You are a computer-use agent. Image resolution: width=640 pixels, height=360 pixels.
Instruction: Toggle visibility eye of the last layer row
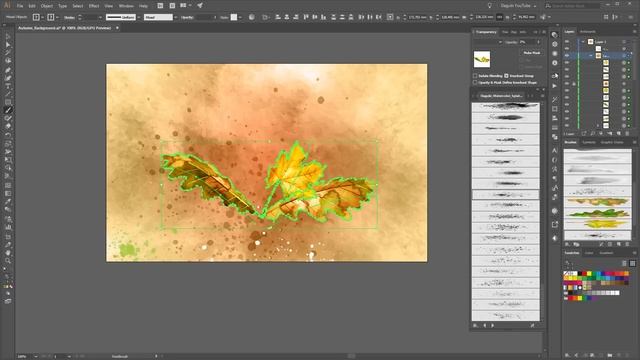pos(567,126)
